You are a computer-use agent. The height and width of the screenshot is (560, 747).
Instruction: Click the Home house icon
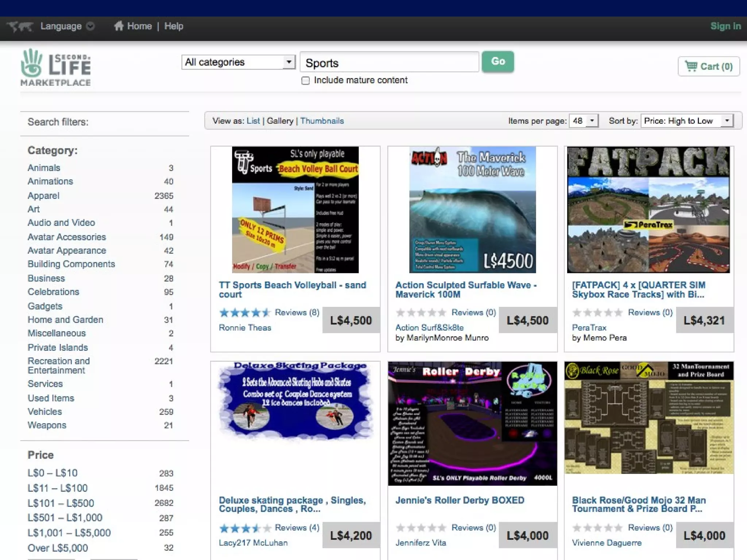click(x=119, y=26)
